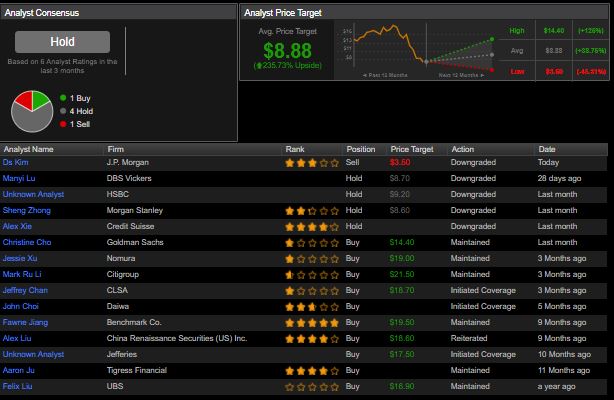Open analyst Mark Ru Li's profile link

click(22, 274)
